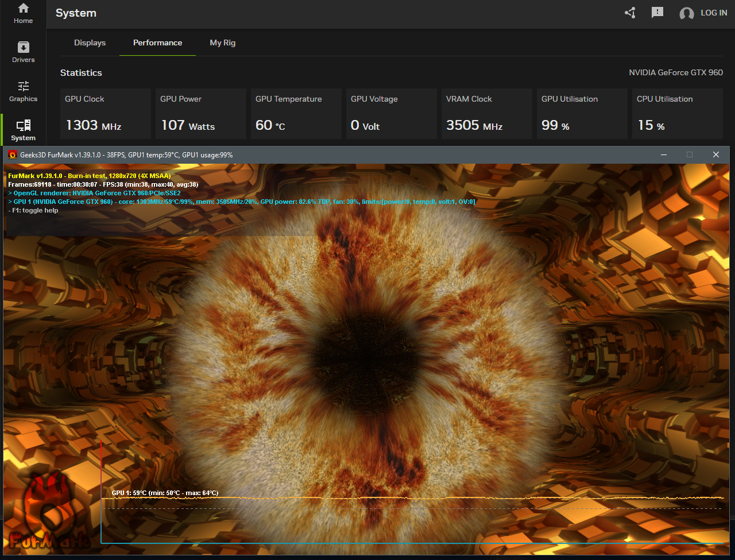Open the Home section in sidebar
735x560 pixels.
pos(23,14)
